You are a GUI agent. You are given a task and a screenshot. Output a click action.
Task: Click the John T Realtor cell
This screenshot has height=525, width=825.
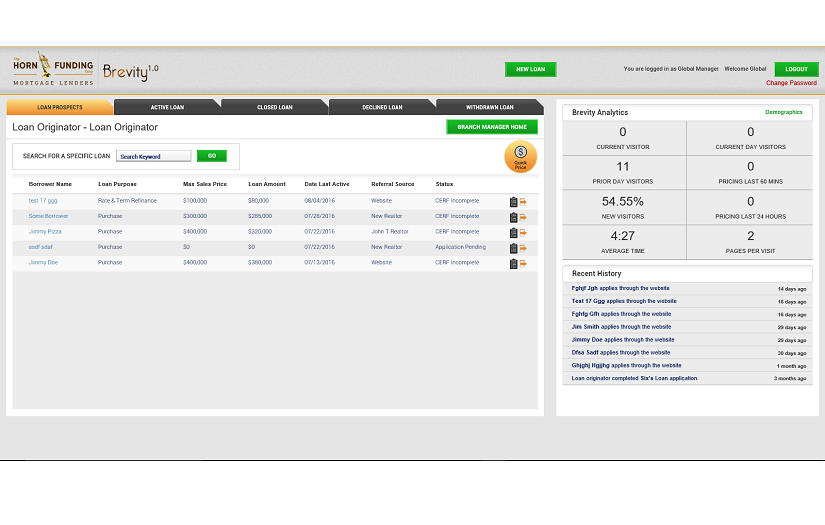389,231
